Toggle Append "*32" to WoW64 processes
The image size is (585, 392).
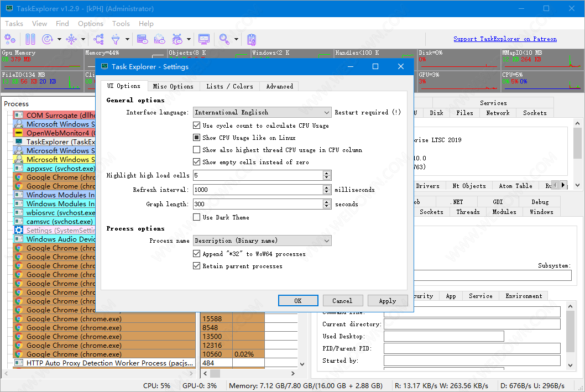point(197,254)
